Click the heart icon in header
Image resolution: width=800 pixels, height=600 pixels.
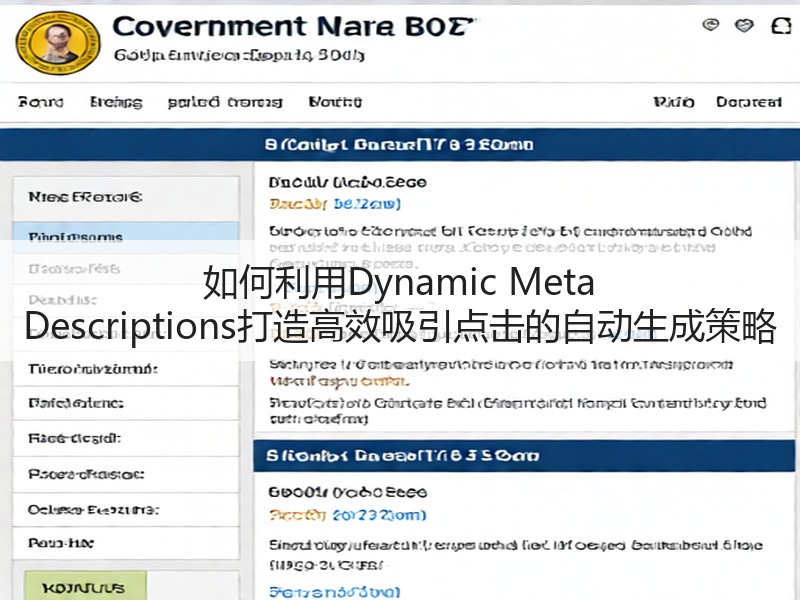pos(744,24)
